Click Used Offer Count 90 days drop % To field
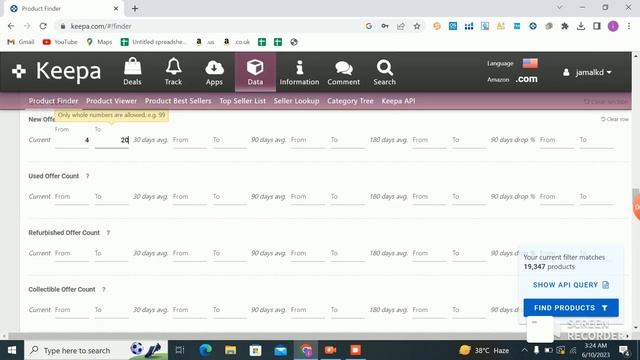The width and height of the screenshot is (640, 360). coord(596,197)
